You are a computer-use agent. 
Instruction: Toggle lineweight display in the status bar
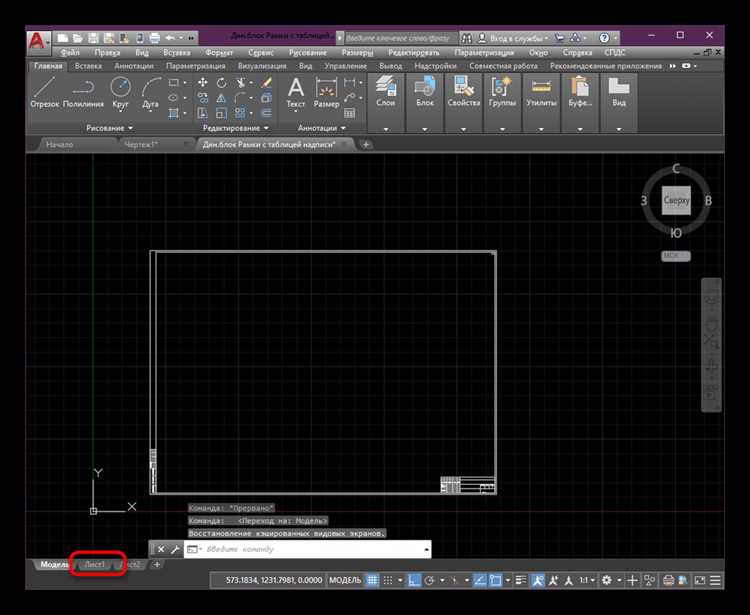521,580
